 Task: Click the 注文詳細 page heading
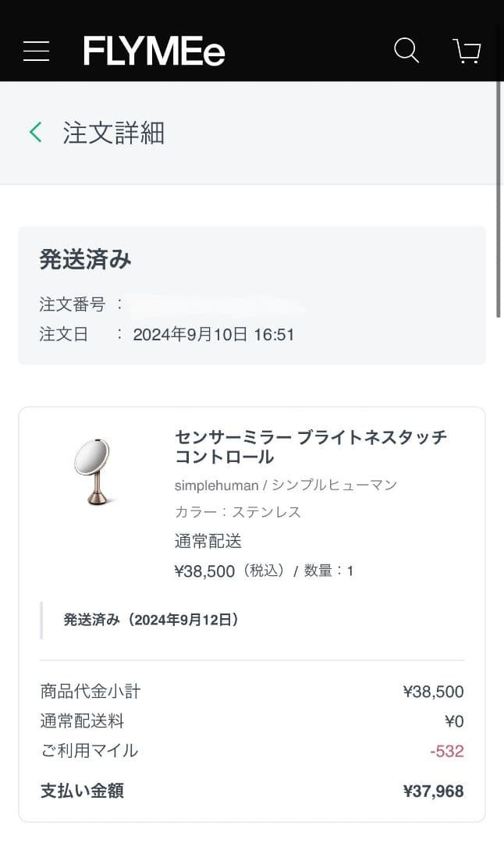point(113,133)
